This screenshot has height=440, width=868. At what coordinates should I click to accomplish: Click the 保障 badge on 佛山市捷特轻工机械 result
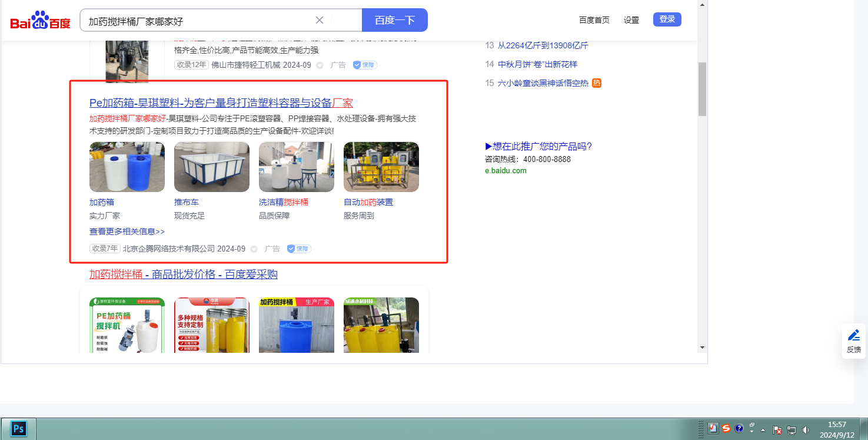point(365,65)
